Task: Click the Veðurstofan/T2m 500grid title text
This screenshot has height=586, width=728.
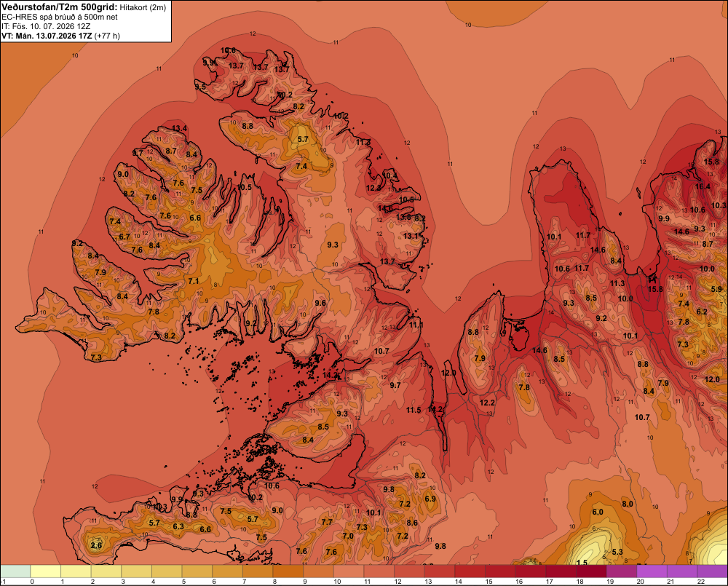Action: (x=60, y=7)
